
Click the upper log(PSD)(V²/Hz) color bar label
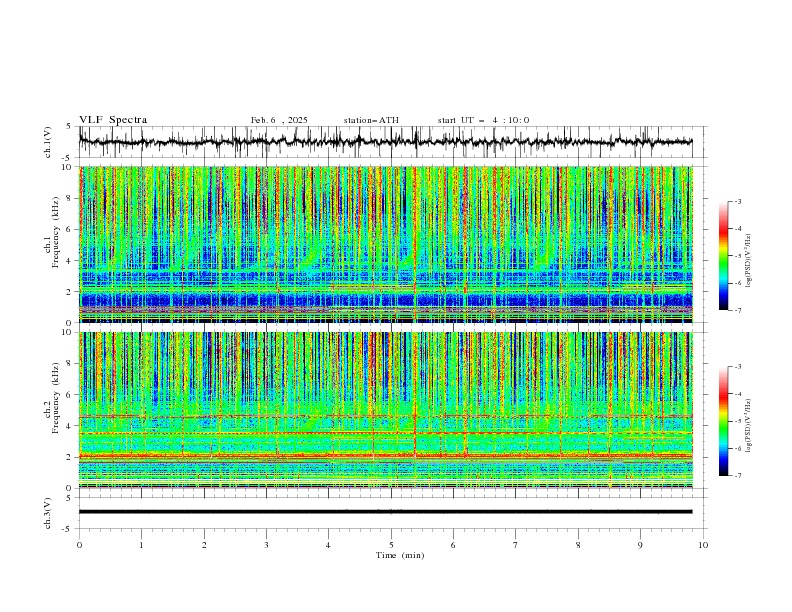(748, 261)
